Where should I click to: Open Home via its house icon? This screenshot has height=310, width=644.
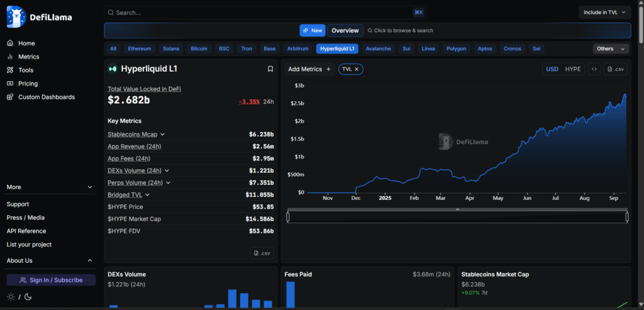click(x=10, y=43)
